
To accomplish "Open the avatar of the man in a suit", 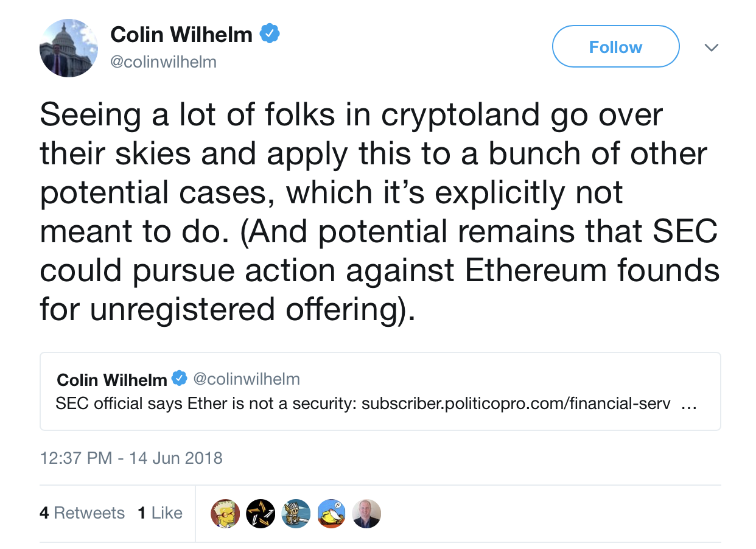I will tap(366, 514).
